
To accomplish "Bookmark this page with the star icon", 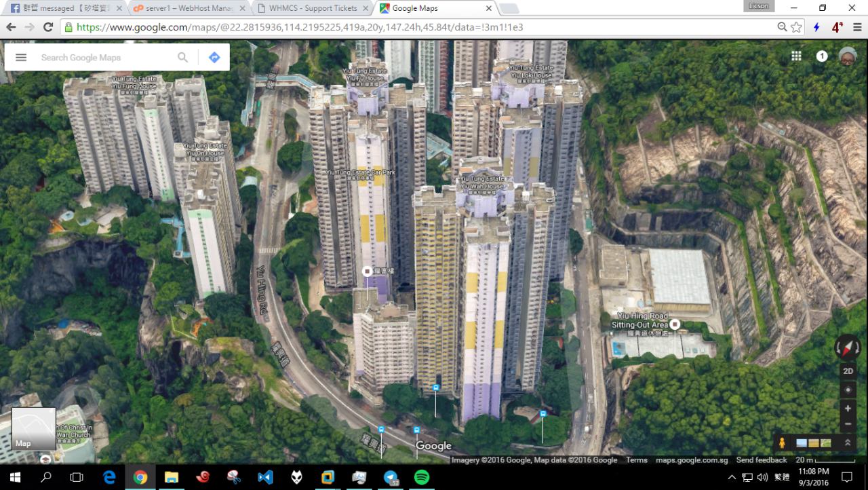I will (797, 27).
